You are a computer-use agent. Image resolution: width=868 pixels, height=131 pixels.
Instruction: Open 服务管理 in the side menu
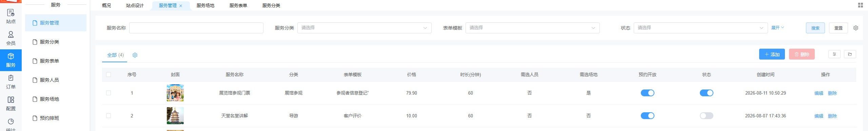(x=56, y=23)
